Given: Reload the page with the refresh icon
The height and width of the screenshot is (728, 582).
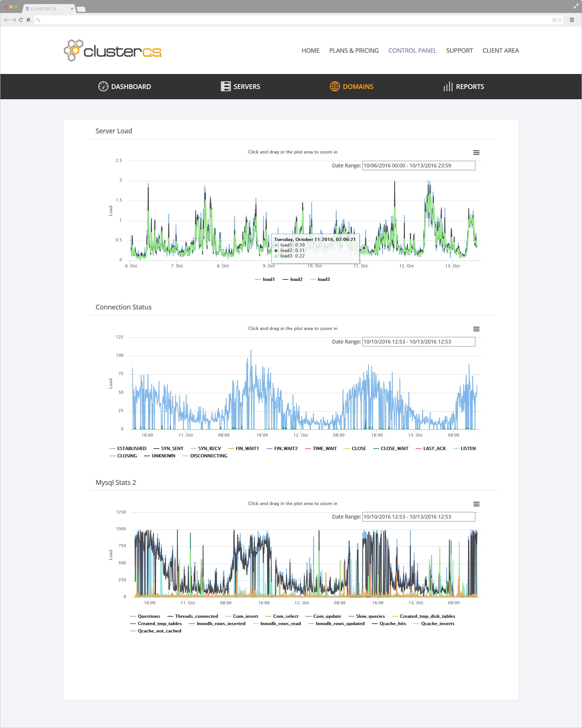Looking at the screenshot, I should (x=21, y=20).
